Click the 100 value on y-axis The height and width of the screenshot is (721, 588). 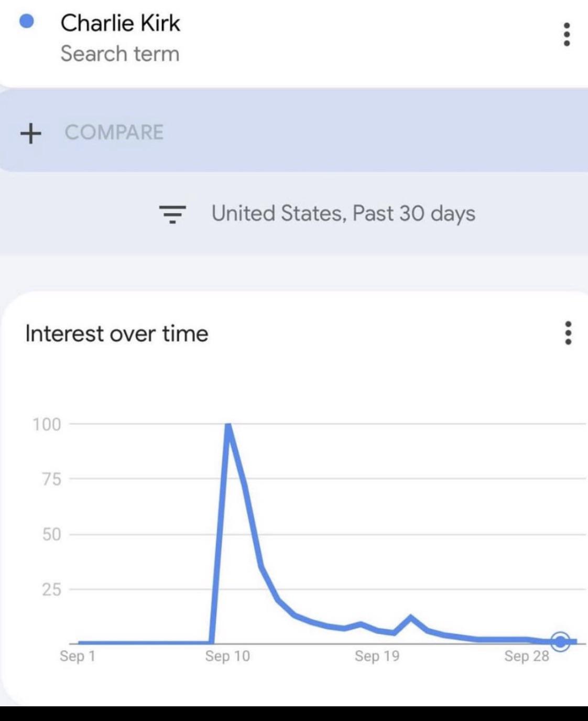47,424
